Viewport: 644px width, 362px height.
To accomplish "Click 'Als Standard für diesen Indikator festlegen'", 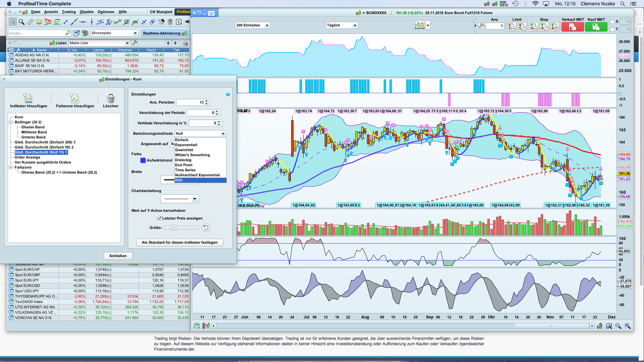I will (180, 243).
